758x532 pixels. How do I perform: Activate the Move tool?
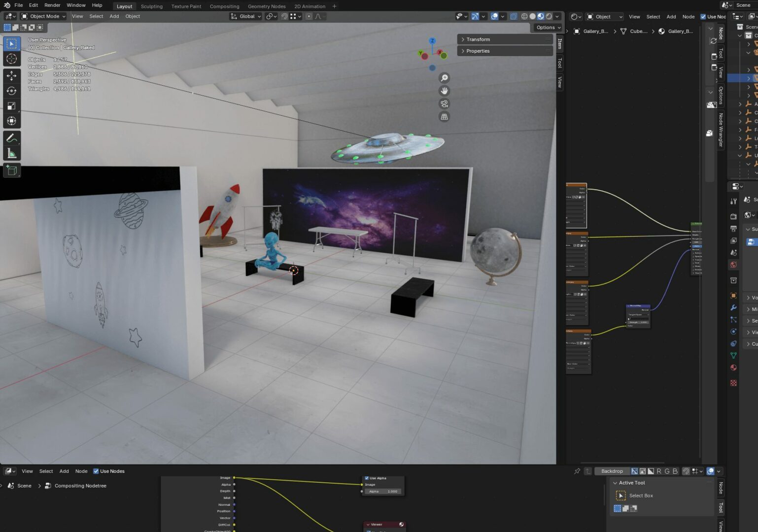(11, 75)
